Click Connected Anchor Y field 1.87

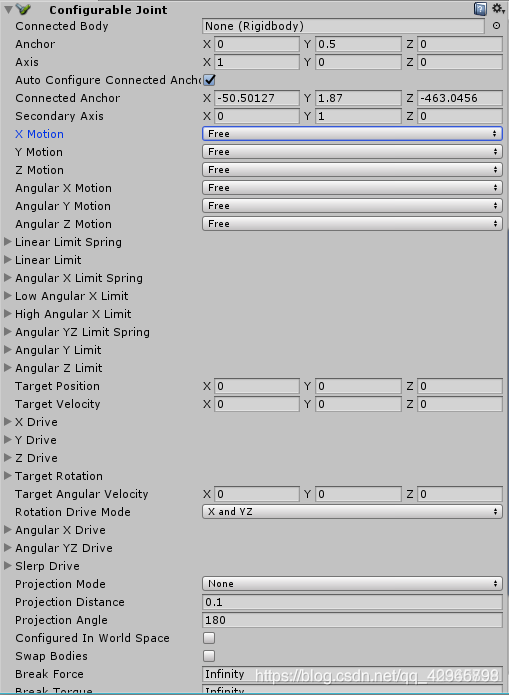358,98
